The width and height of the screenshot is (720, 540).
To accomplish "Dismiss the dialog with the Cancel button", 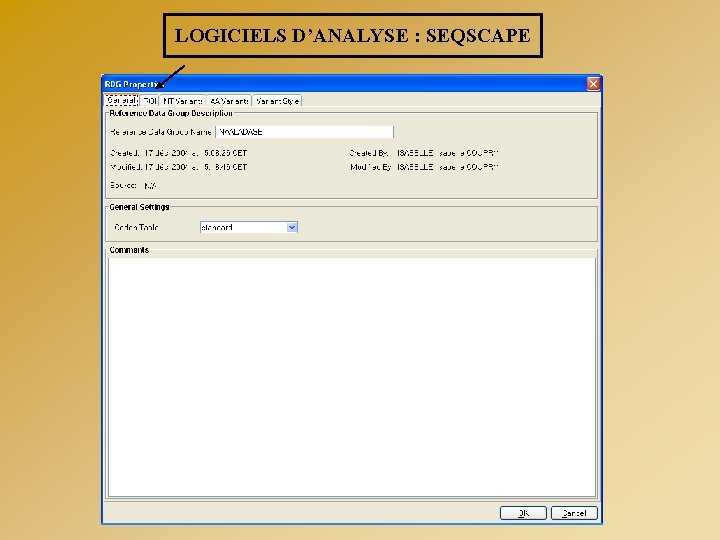I will pos(574,513).
